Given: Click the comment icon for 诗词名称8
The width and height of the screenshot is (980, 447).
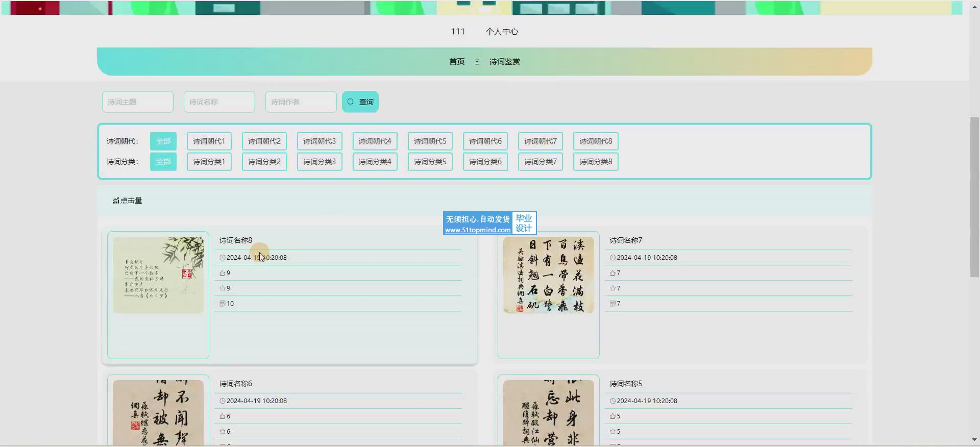Looking at the screenshot, I should (223, 304).
